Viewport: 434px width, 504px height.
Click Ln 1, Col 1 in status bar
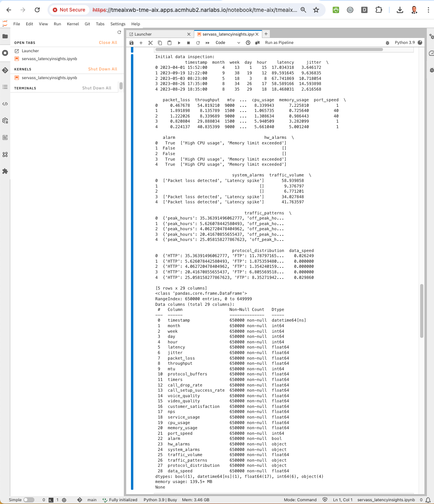pos(343,500)
